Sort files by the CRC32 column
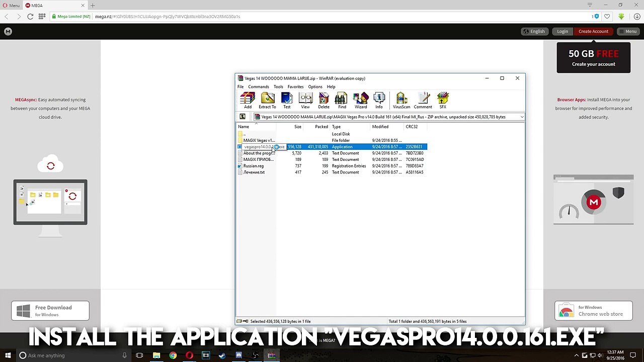This screenshot has width=644, height=362. point(415,127)
